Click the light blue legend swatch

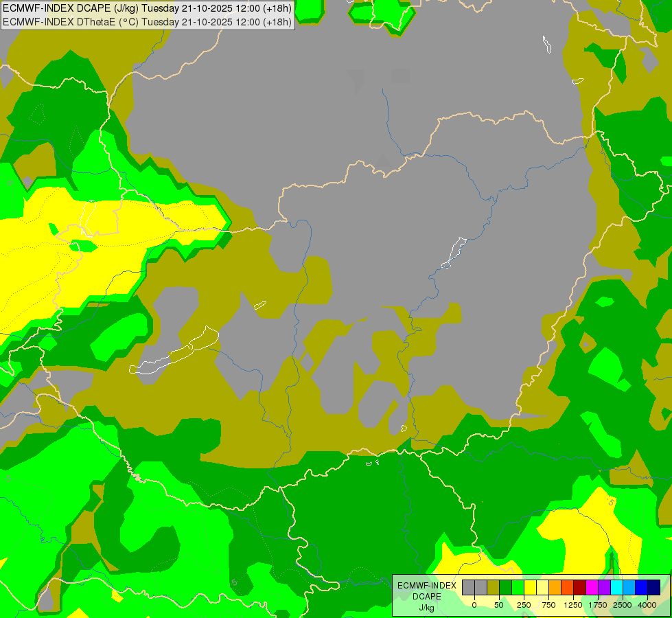[629, 587]
